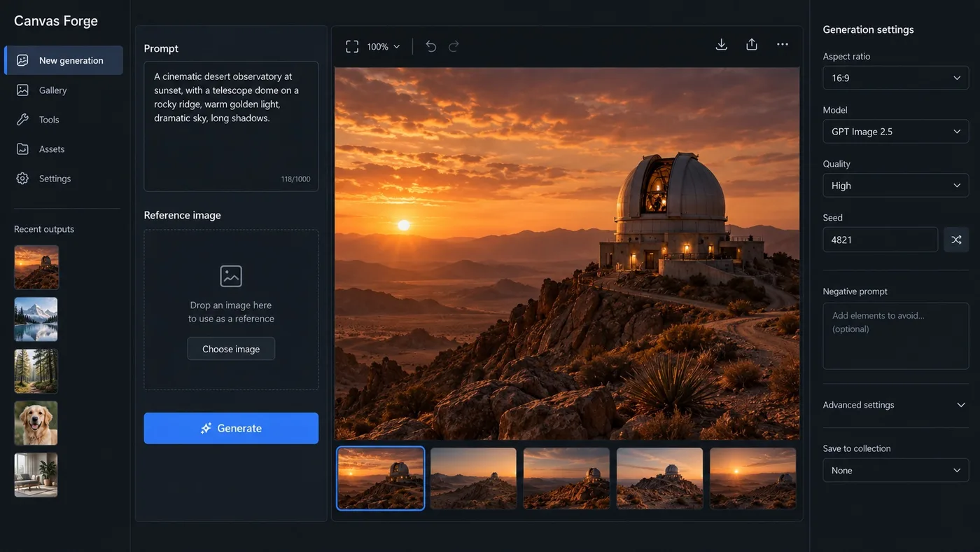Image resolution: width=980 pixels, height=552 pixels.
Task: Click the Tools wrench icon
Action: [22, 119]
